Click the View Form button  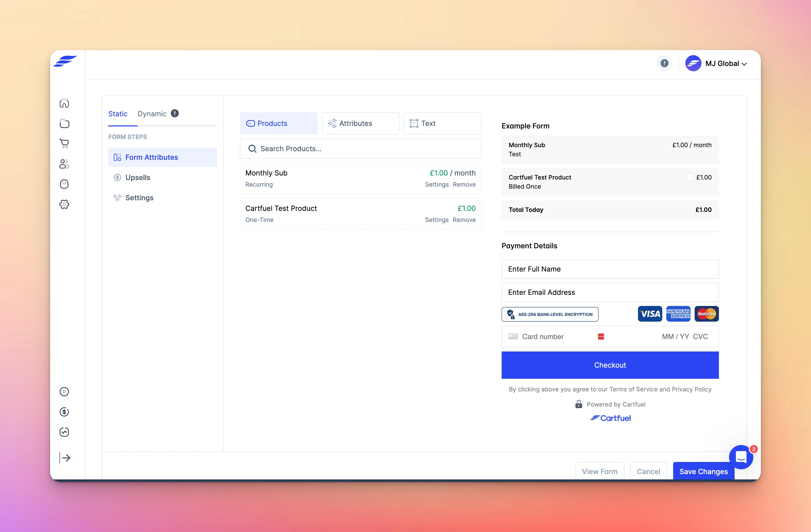(x=600, y=471)
